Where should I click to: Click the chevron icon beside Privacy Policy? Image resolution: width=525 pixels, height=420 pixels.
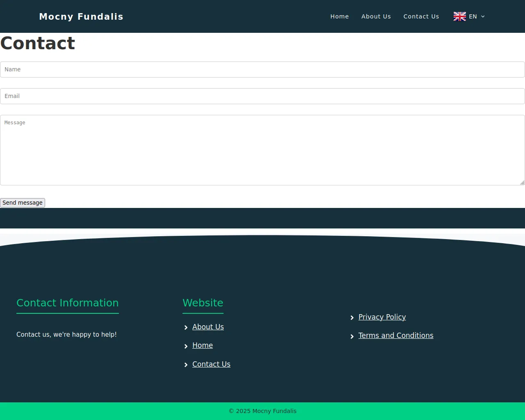point(352,317)
